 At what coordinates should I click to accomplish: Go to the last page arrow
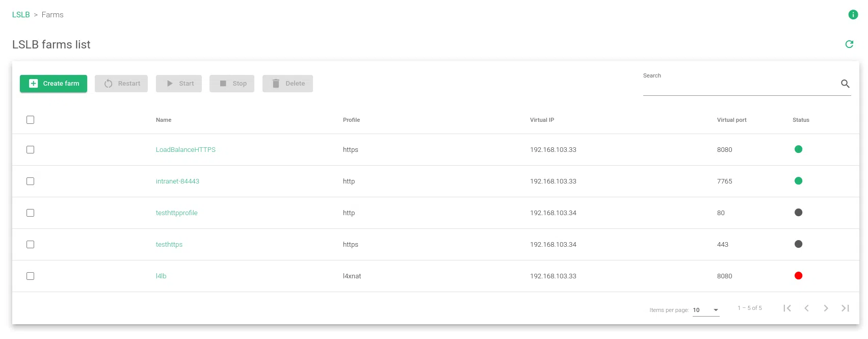tap(845, 308)
